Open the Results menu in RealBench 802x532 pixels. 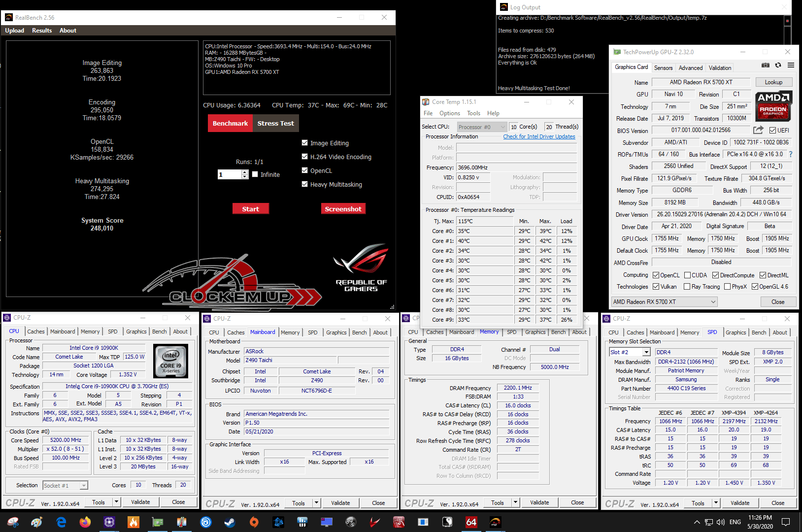click(x=42, y=31)
